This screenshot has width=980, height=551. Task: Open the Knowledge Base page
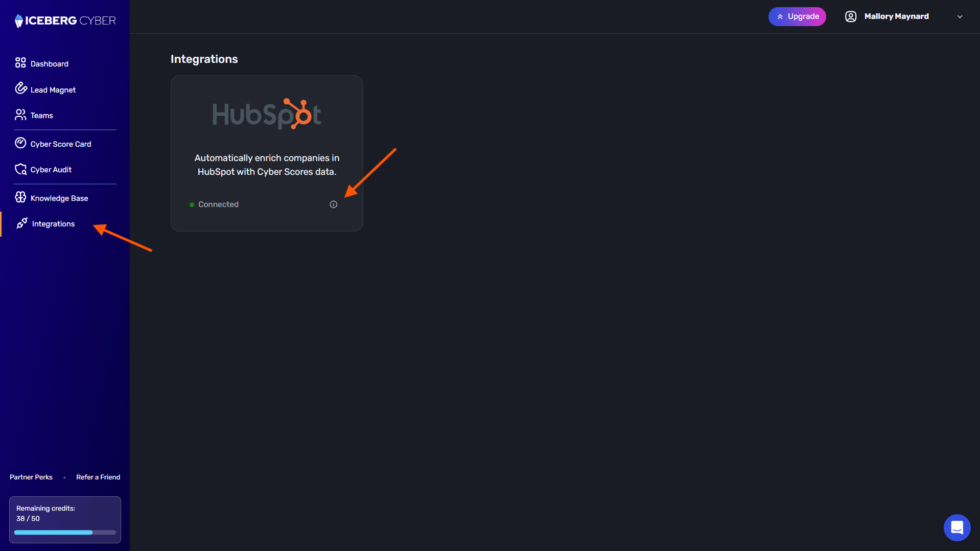[x=59, y=198]
